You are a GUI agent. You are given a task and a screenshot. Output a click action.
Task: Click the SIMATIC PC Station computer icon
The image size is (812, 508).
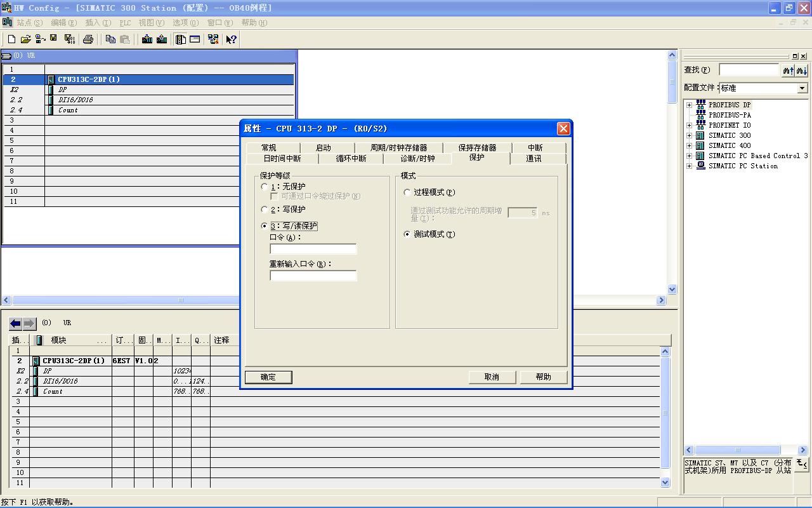point(700,166)
